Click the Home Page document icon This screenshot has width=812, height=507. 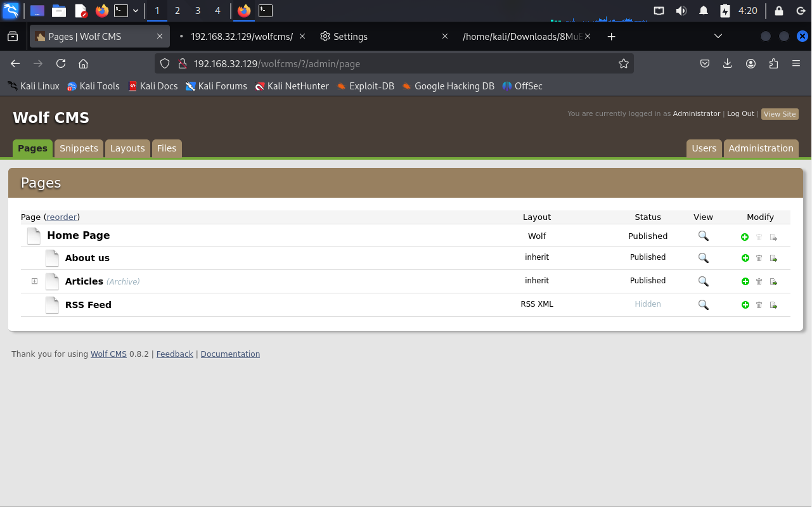click(x=34, y=236)
